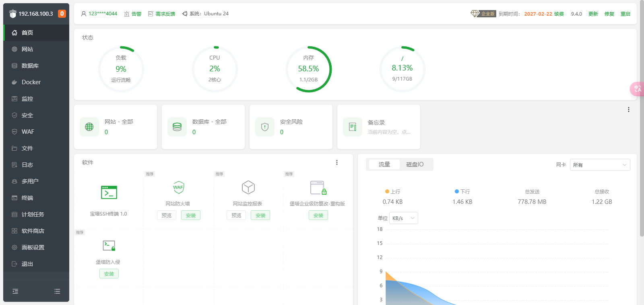Click the 网站监控报表 cube icon

(x=248, y=187)
